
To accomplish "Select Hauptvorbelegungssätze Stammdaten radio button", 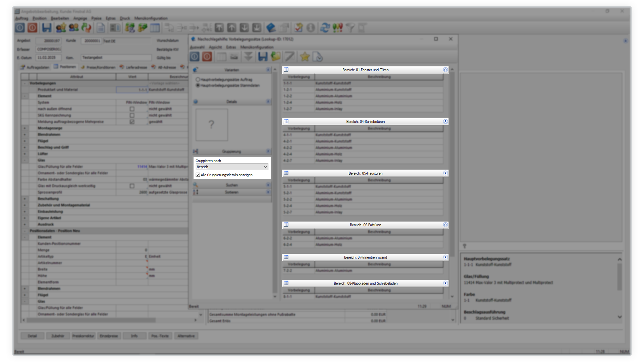I will (x=198, y=85).
